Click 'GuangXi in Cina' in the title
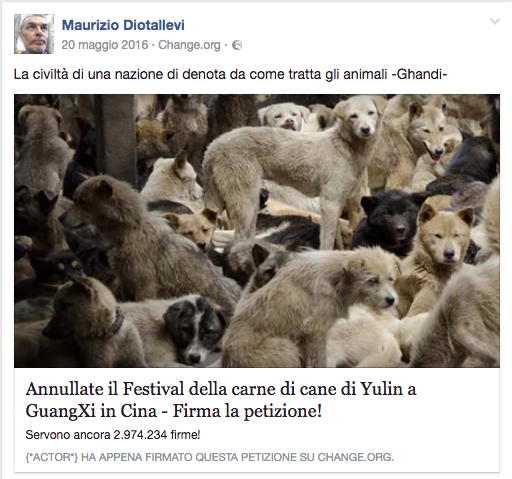512x479 pixels. (x=91, y=411)
